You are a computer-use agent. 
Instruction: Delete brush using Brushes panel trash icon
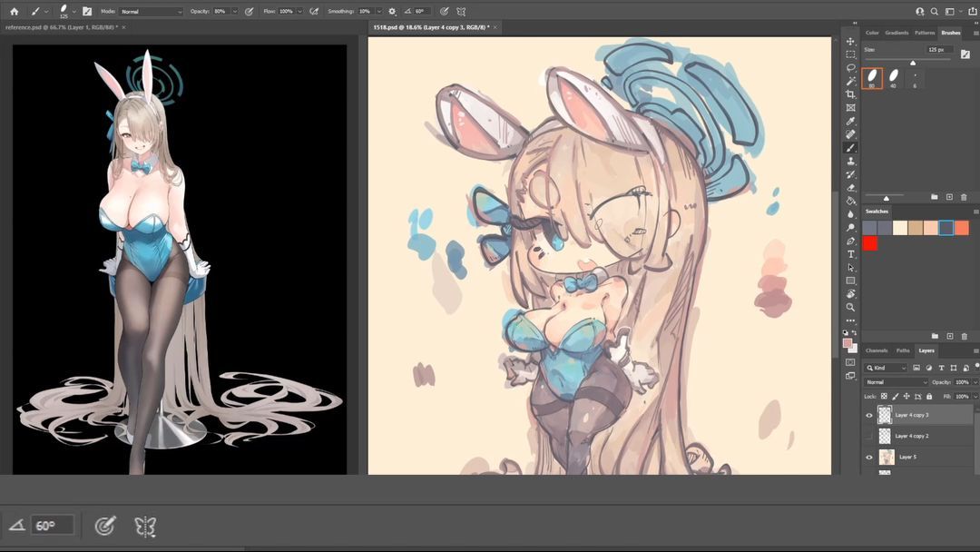[x=964, y=197]
